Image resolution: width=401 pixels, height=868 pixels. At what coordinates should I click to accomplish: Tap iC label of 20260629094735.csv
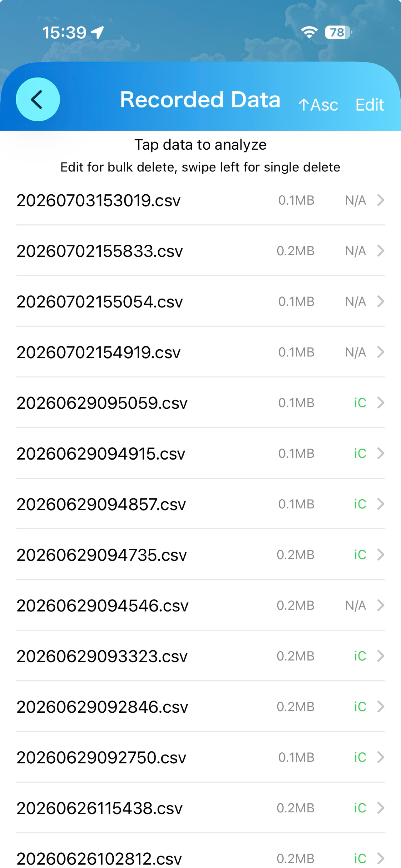pyautogui.click(x=360, y=555)
